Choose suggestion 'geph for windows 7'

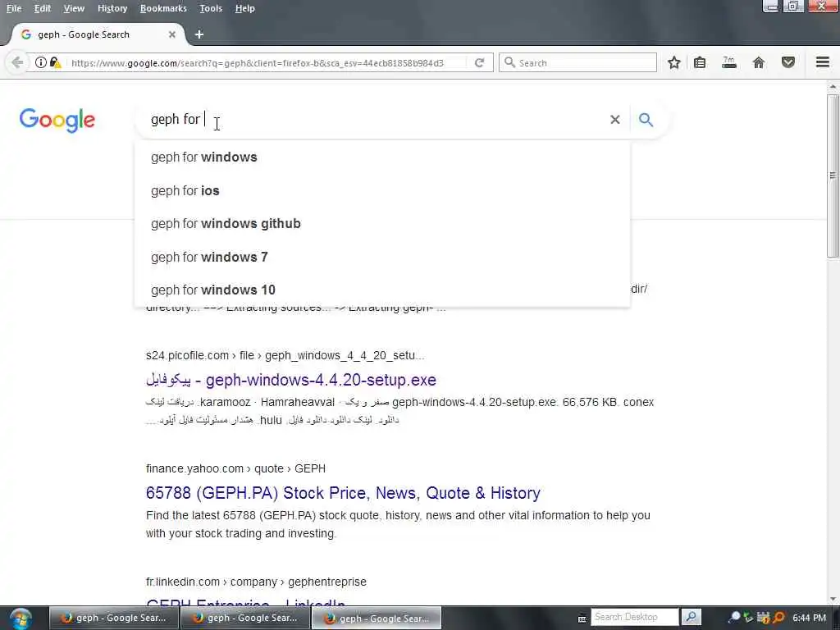click(382, 257)
